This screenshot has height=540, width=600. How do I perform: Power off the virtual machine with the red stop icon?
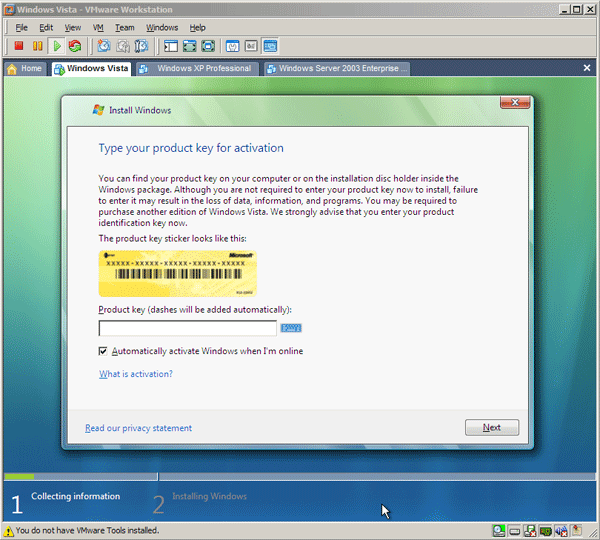[x=19, y=46]
